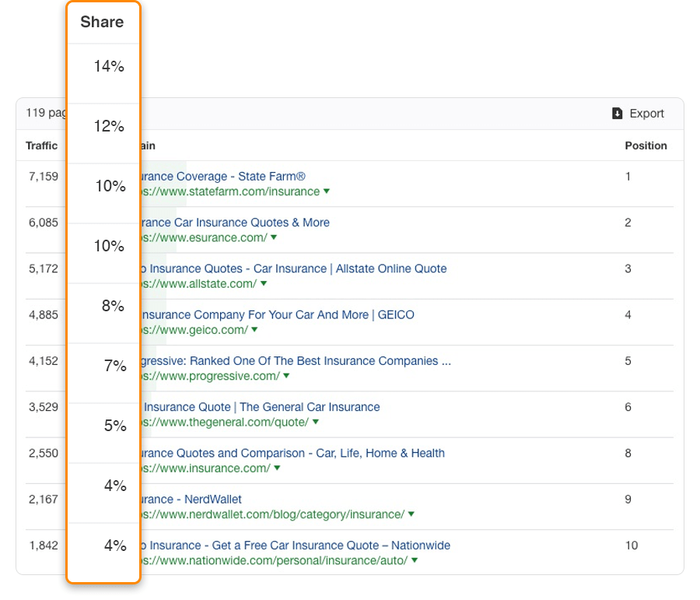Sort by the Traffic column header
The width and height of the screenshot is (700, 600).
point(41,146)
